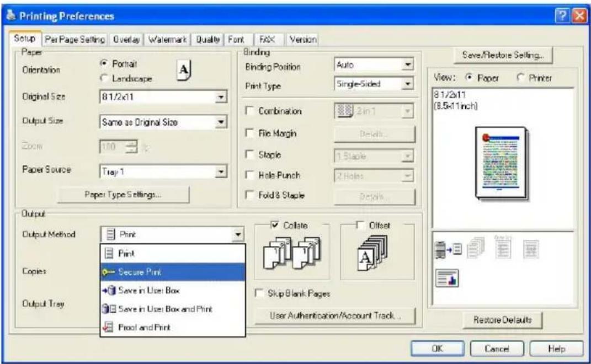Click the File Margin Details button
Image resolution: width=591 pixels, height=364 pixels.
click(375, 134)
